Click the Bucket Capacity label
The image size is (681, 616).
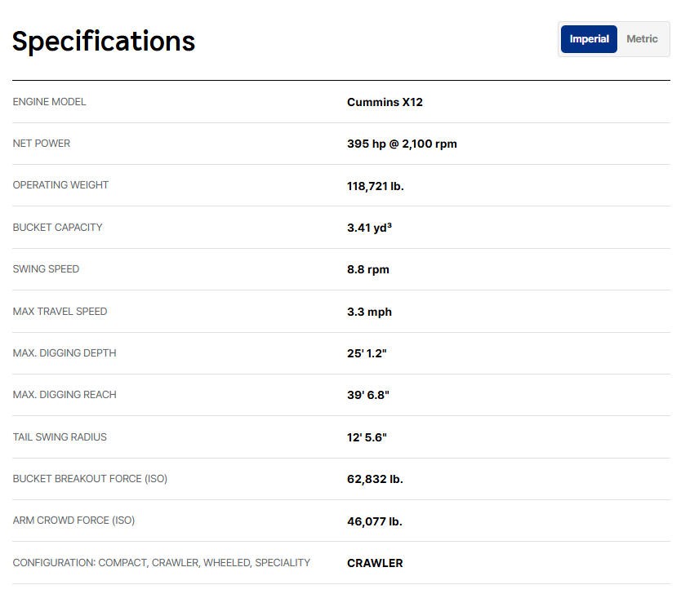point(57,228)
